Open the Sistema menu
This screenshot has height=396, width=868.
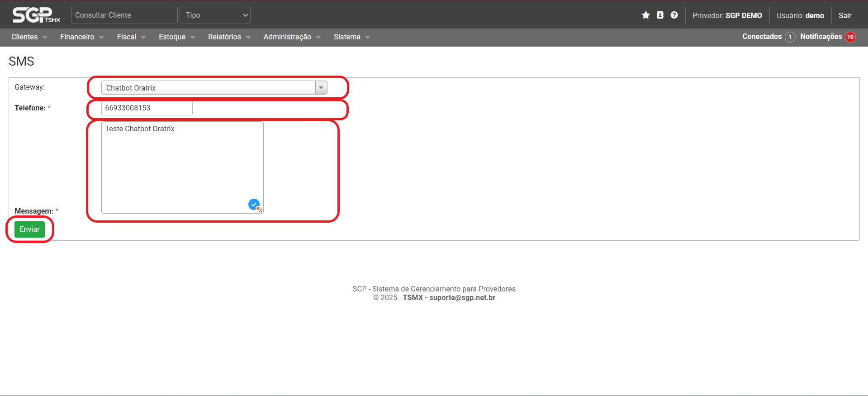351,37
